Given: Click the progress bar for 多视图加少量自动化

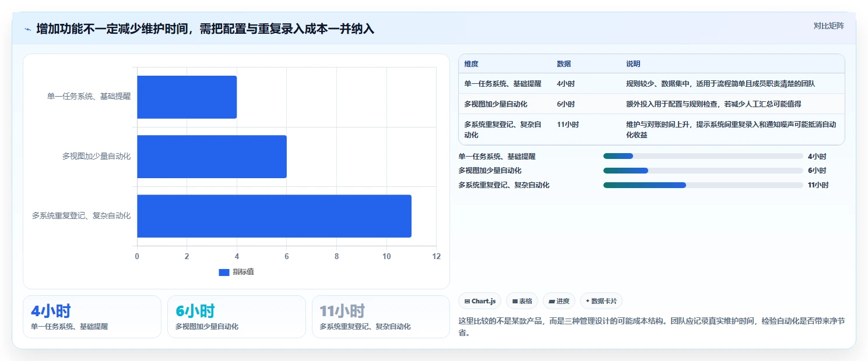Looking at the screenshot, I should [703, 171].
